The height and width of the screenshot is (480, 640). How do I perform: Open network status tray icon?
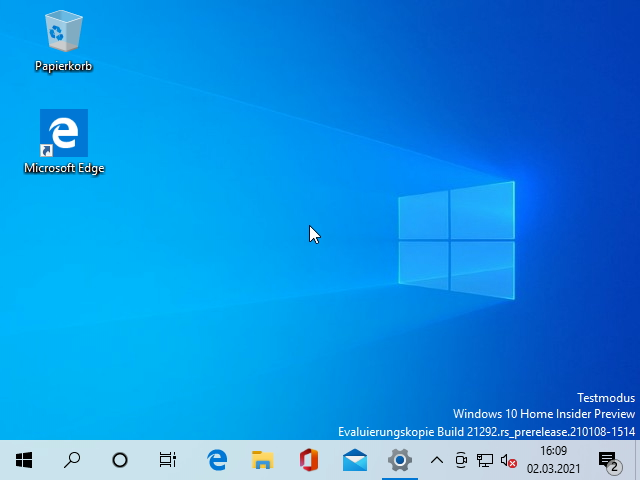(485, 460)
